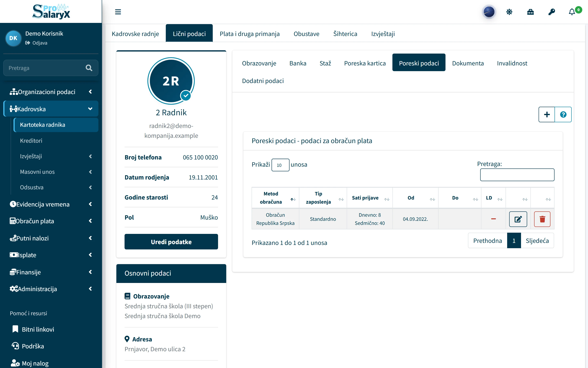Open the Prikaži entries count selector

280,165
